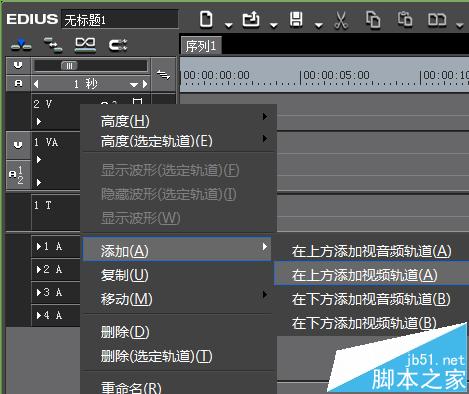Expand the 2 A audio track
The image size is (469, 394).
pyautogui.click(x=39, y=269)
